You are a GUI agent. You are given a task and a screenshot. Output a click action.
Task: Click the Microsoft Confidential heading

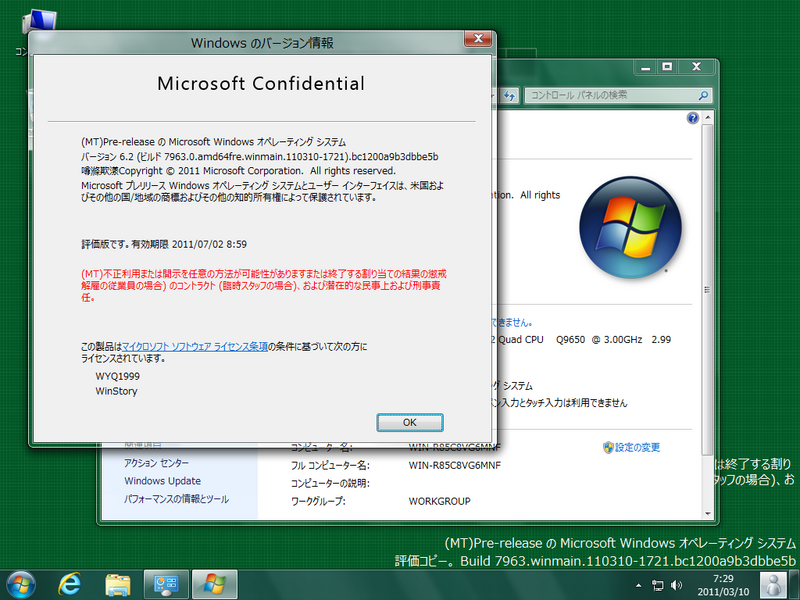click(261, 84)
